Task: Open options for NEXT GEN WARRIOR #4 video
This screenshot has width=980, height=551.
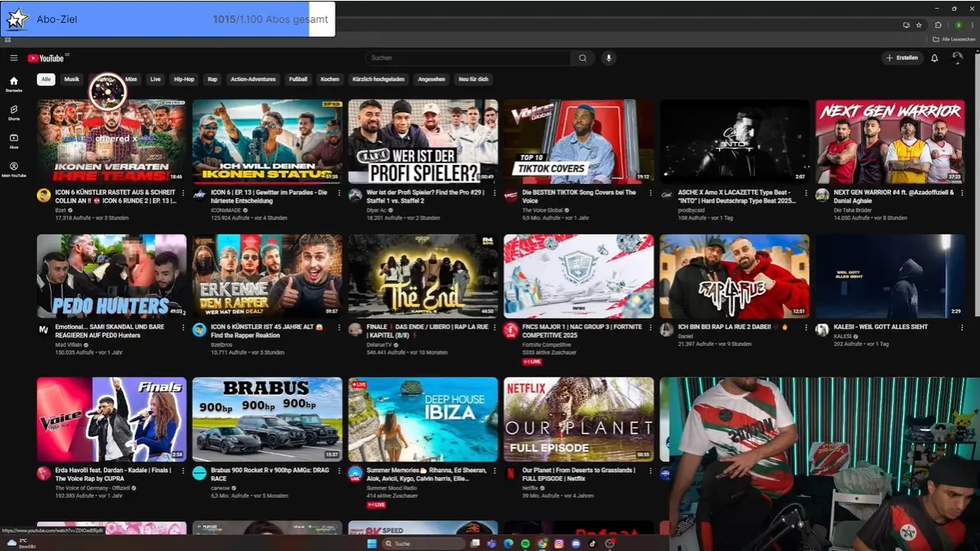Action: [962, 193]
